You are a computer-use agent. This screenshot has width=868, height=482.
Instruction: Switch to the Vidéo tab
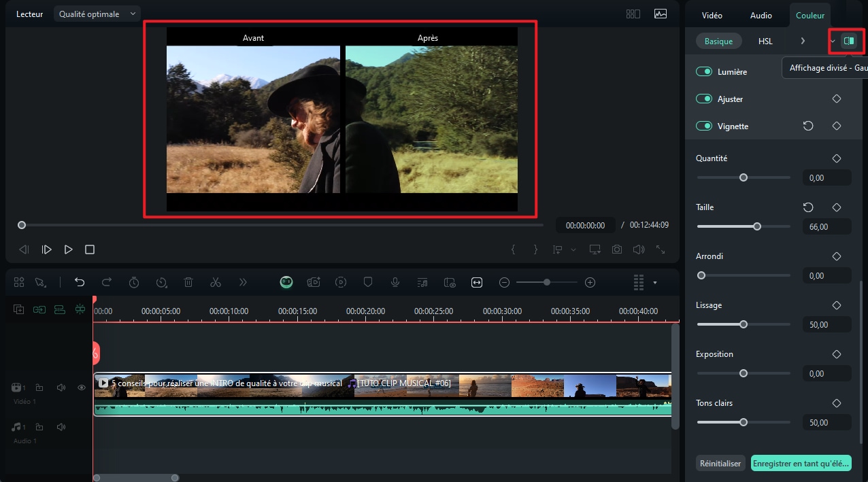pyautogui.click(x=712, y=15)
